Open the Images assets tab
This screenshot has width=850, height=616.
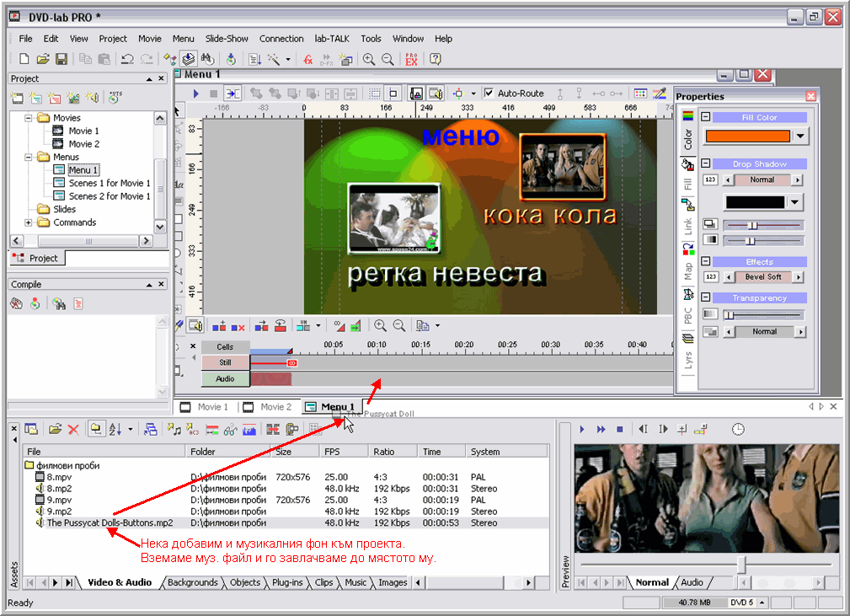click(x=393, y=582)
